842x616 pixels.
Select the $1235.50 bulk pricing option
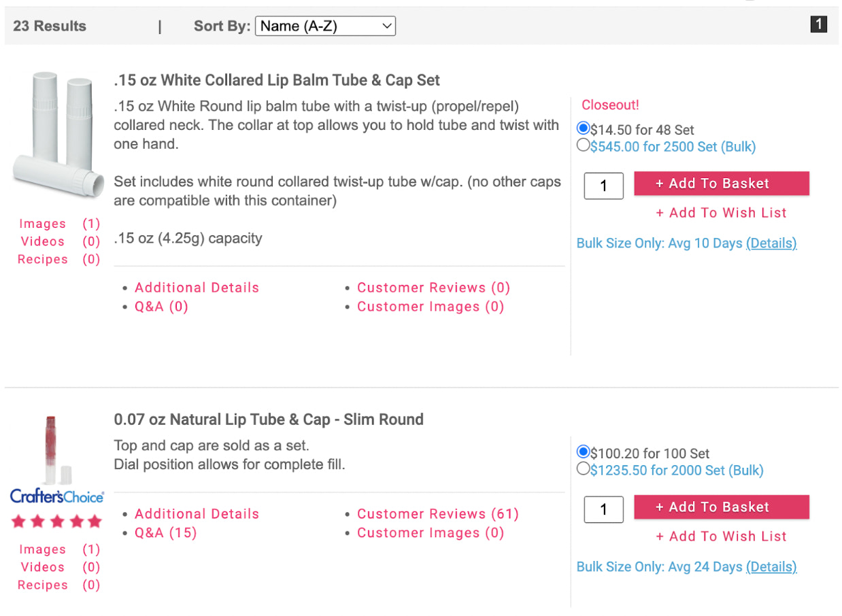[584, 468]
